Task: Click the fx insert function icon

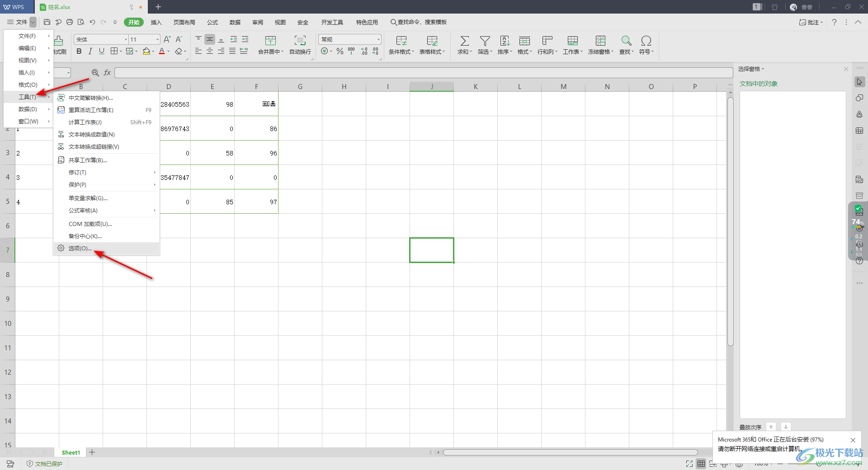Action: 107,72
